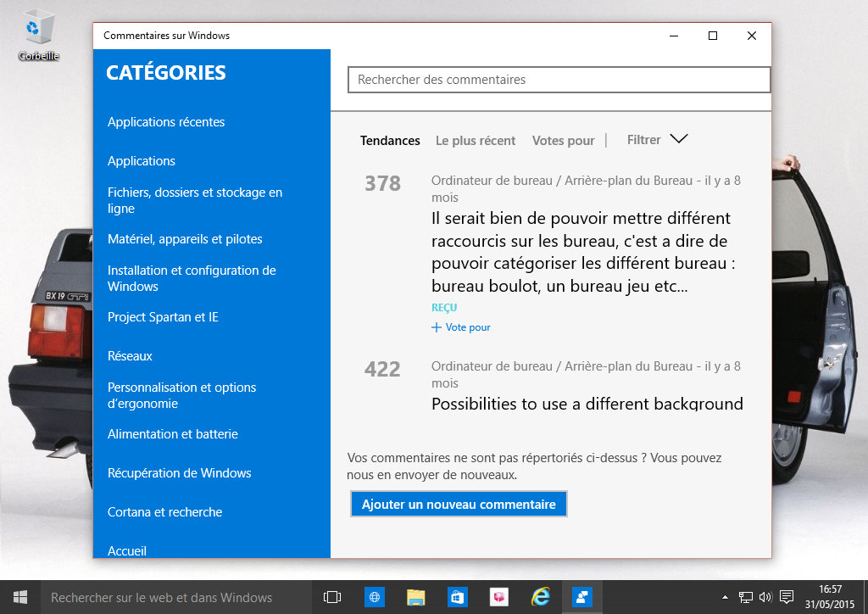868x614 pixels.
Task: Open the comment about différent raccourcis sur les bureau
Action: click(x=583, y=253)
